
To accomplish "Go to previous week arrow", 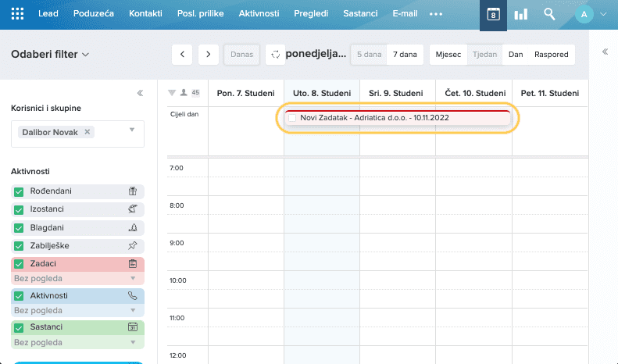I will point(182,55).
